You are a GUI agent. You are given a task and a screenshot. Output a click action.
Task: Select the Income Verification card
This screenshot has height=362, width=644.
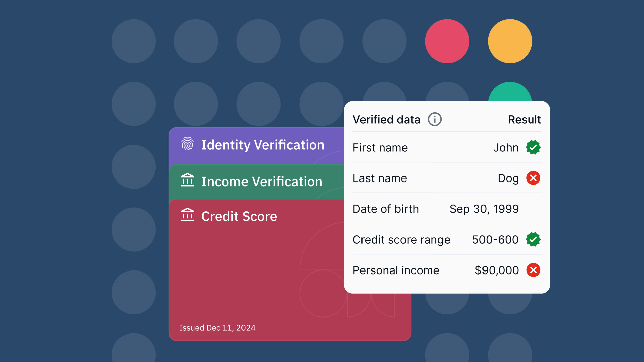[256, 182]
